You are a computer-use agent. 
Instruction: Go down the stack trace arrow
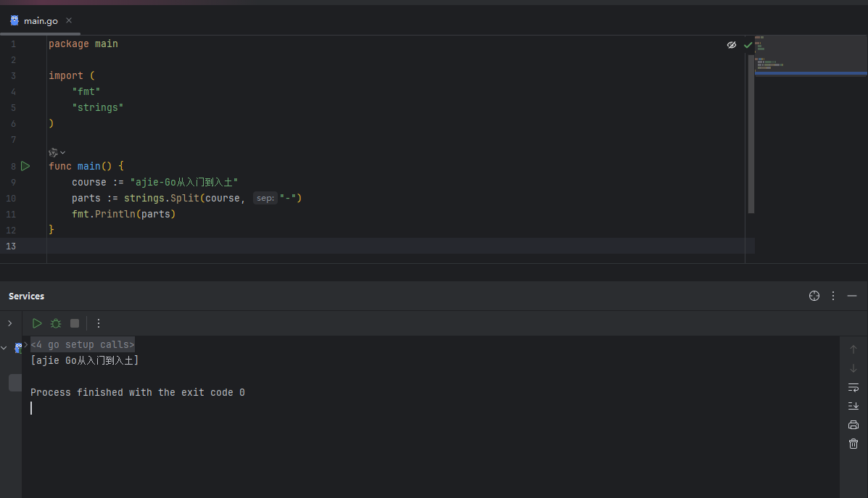point(853,368)
